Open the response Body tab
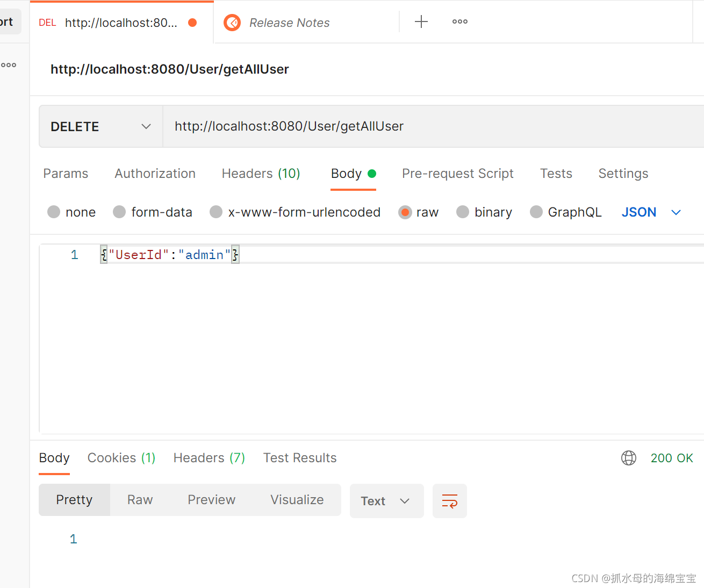704x588 pixels. point(54,458)
